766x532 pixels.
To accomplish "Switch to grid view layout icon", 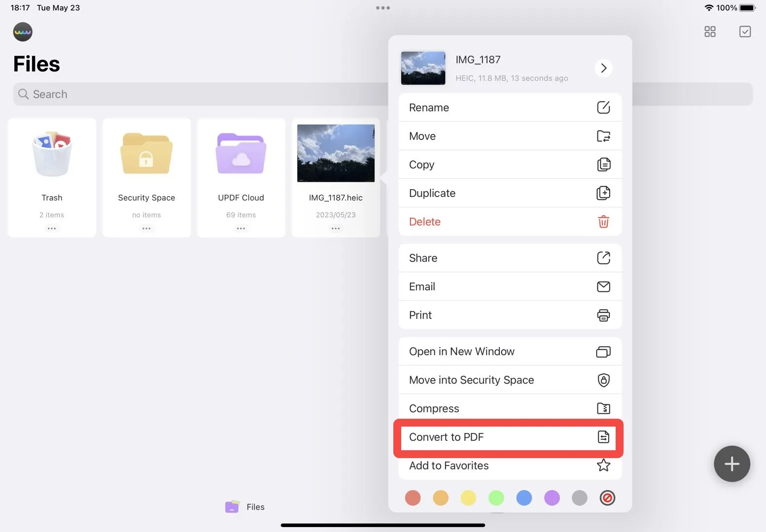I will pyautogui.click(x=710, y=32).
